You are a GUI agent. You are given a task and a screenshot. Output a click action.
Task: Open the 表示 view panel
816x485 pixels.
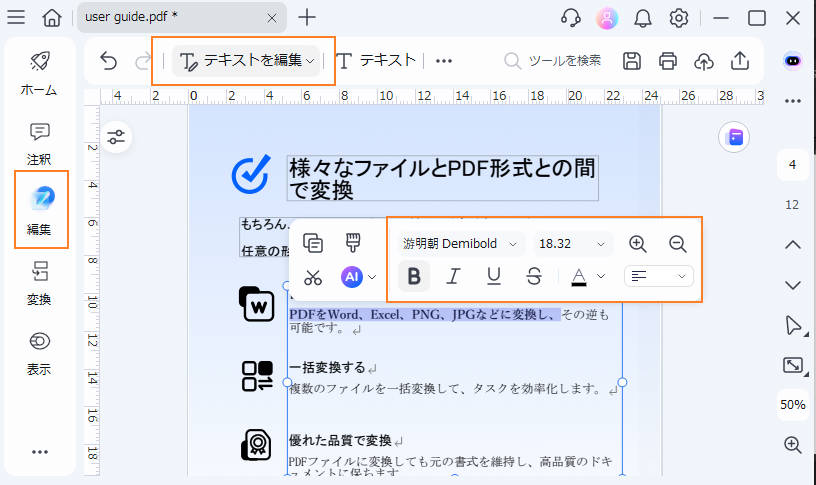[39, 354]
